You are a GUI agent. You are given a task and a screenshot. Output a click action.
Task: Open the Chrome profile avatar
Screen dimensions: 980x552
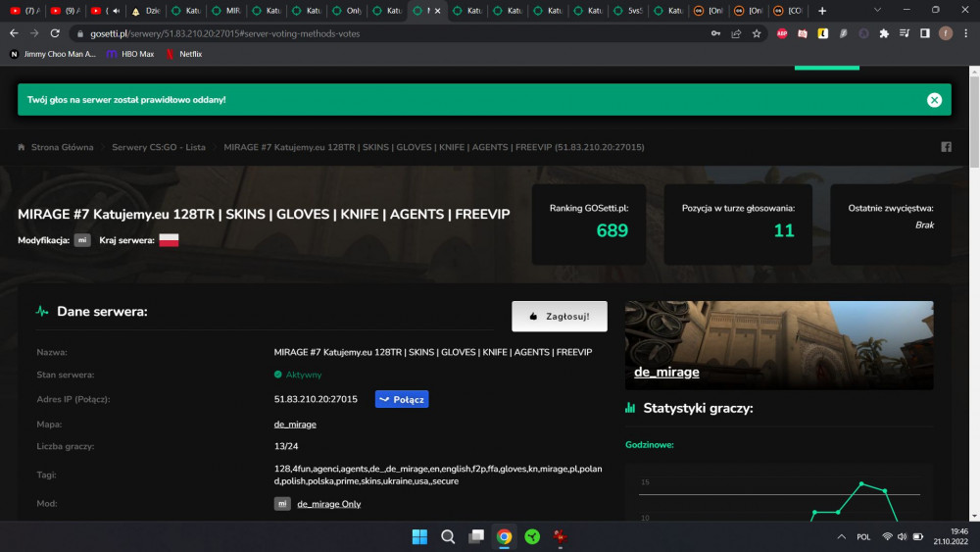[x=946, y=33]
